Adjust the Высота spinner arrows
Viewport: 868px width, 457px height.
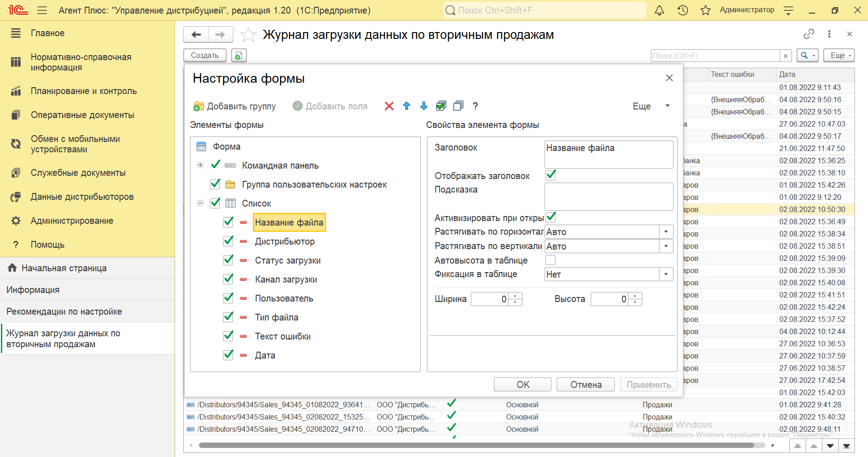point(635,299)
